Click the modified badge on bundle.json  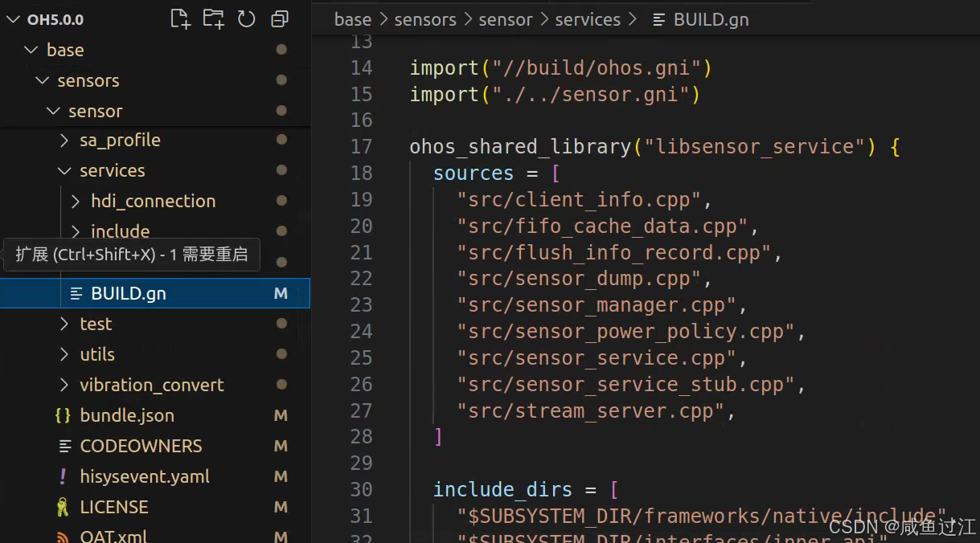tap(280, 415)
